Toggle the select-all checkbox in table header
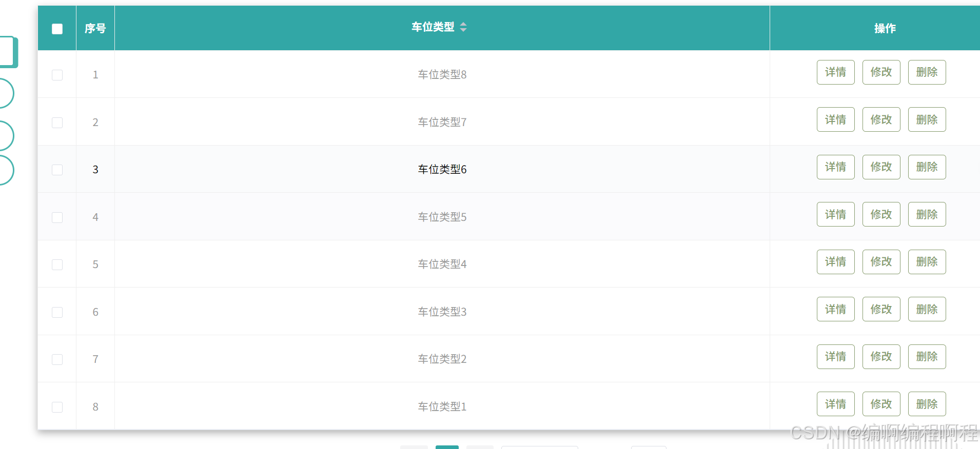Image resolution: width=980 pixels, height=449 pixels. (57, 29)
